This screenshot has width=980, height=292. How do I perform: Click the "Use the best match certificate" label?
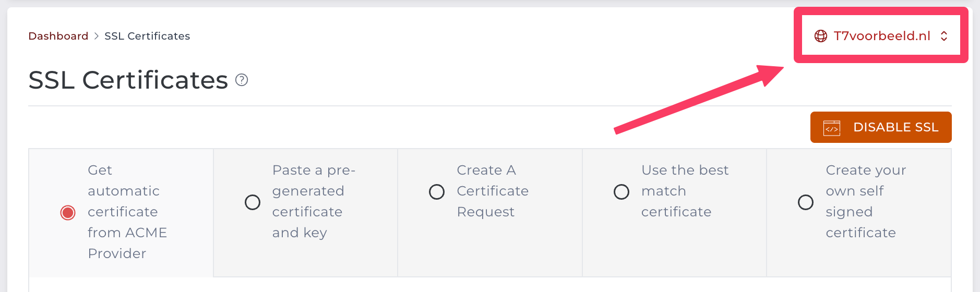pos(684,191)
